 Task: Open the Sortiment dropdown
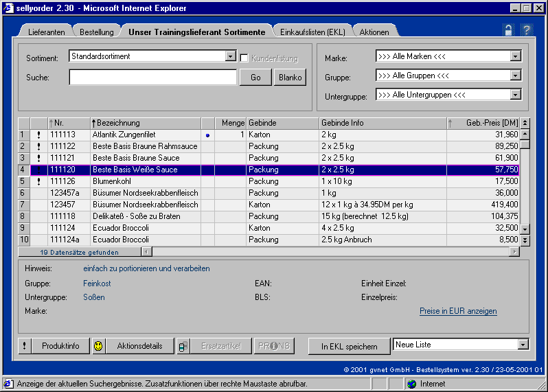click(x=231, y=56)
